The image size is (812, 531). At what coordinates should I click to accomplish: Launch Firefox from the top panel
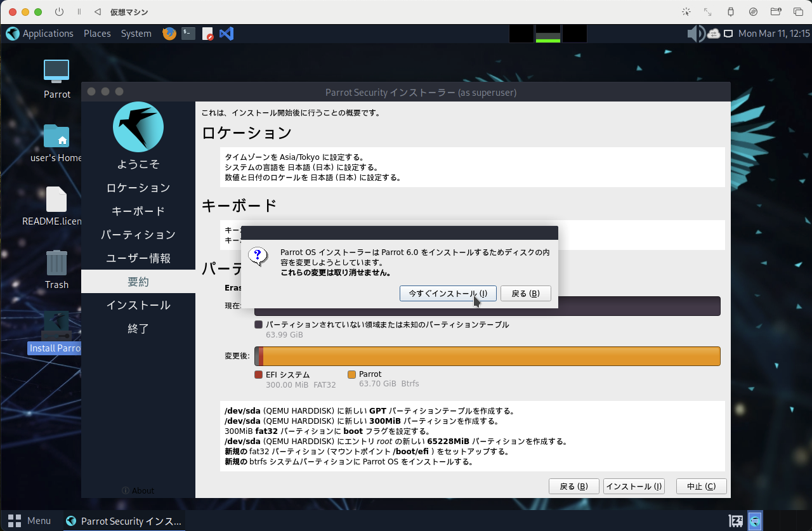tap(169, 34)
